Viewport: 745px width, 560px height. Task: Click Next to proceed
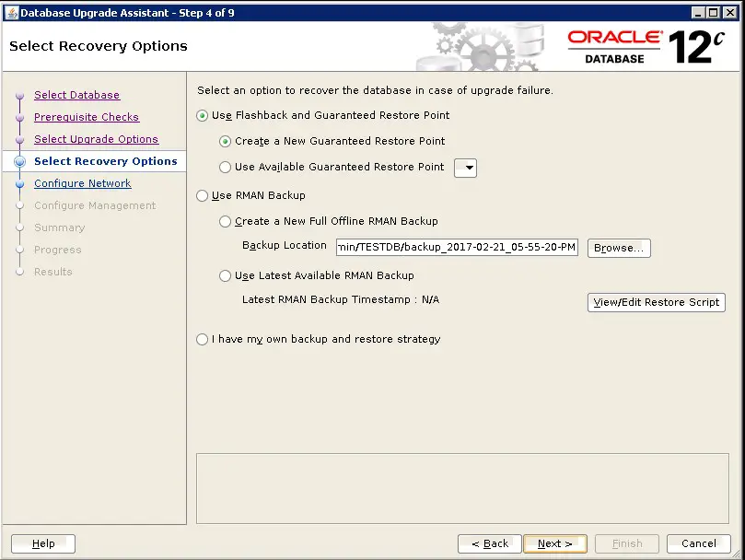tap(555, 543)
